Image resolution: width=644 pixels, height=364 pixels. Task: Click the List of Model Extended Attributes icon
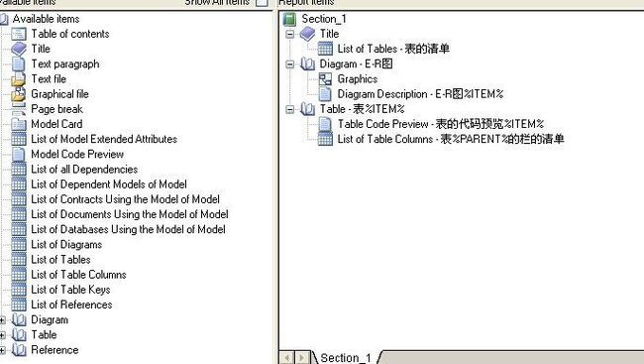coord(19,139)
